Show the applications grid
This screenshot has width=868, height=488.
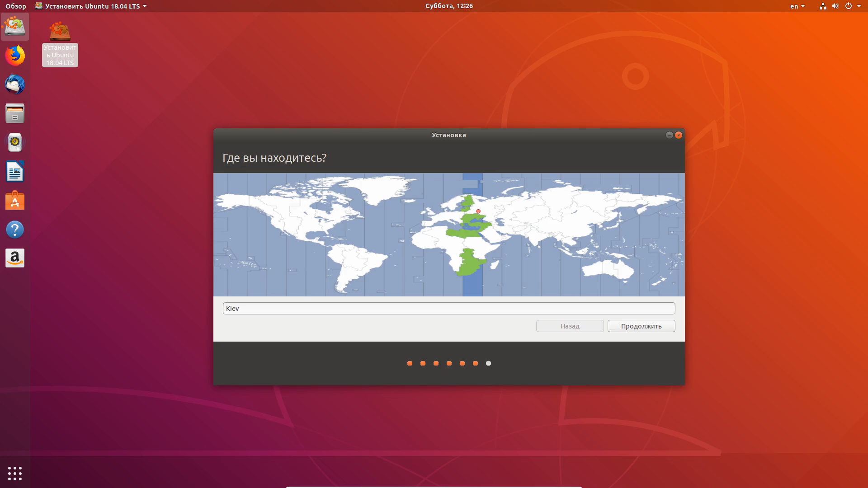pyautogui.click(x=15, y=473)
